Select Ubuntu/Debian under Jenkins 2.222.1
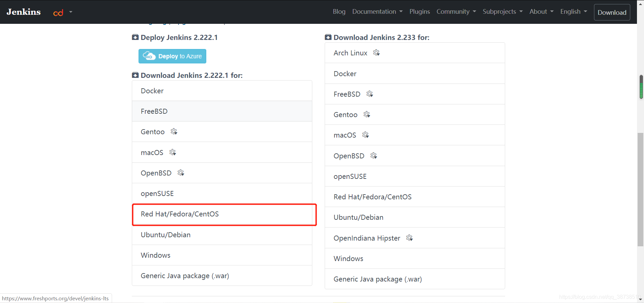 click(x=222, y=235)
